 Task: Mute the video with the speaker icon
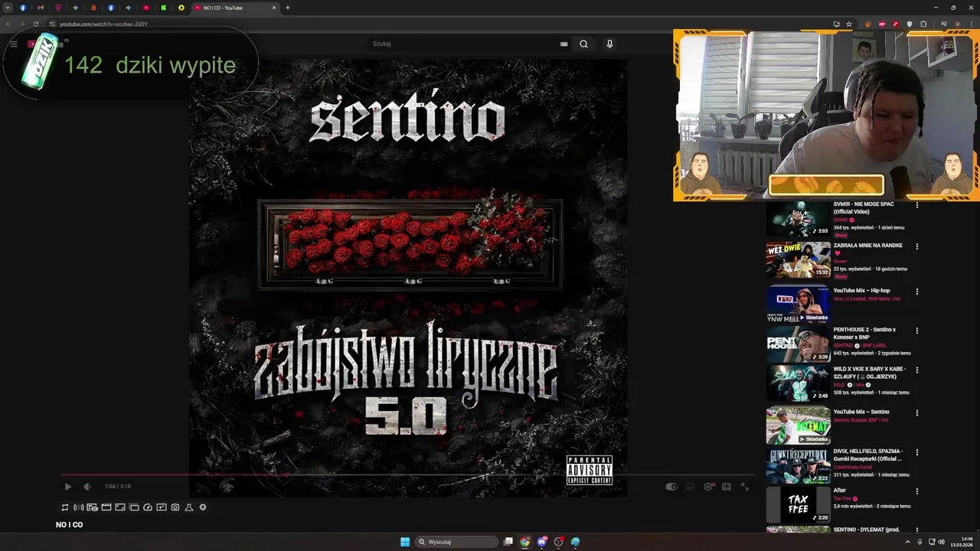pyautogui.click(x=87, y=487)
